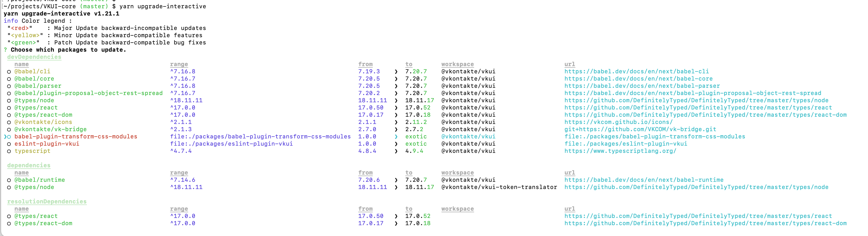
Task: Select the @babel/runtime radio circle
Action: (x=9, y=180)
